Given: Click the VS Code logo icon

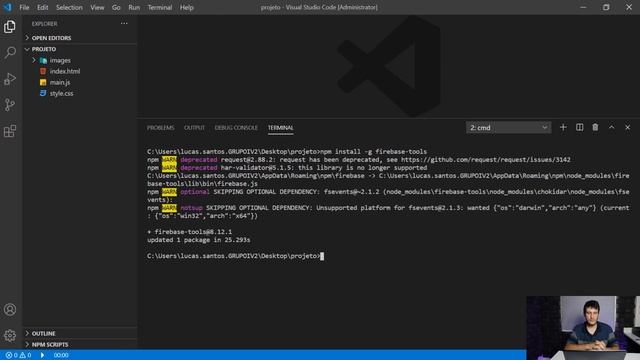Looking at the screenshot, I should (x=7, y=7).
